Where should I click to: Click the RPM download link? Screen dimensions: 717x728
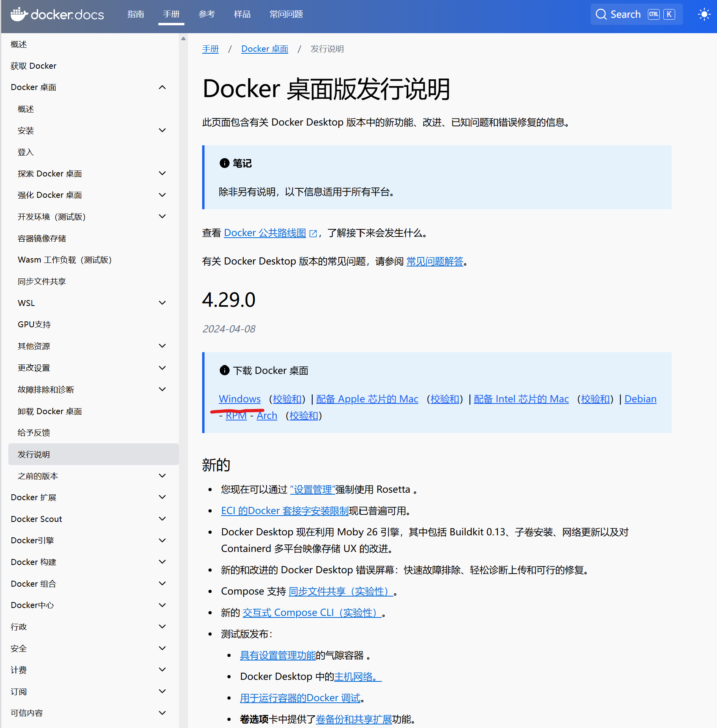point(236,416)
